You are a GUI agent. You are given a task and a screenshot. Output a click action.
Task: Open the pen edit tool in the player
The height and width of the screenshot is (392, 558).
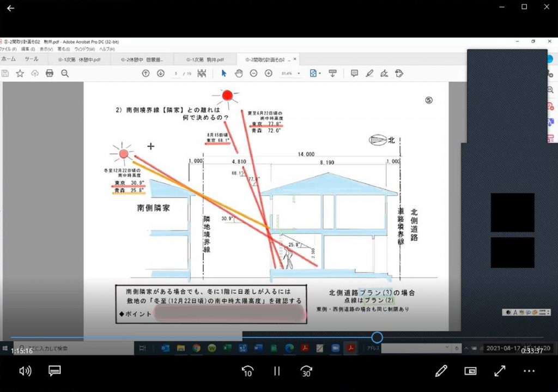coord(441,371)
